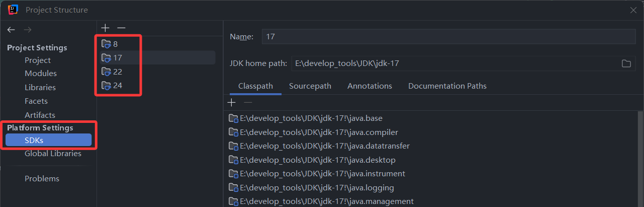
Task: Switch to the Sourcepath tab
Action: 310,86
